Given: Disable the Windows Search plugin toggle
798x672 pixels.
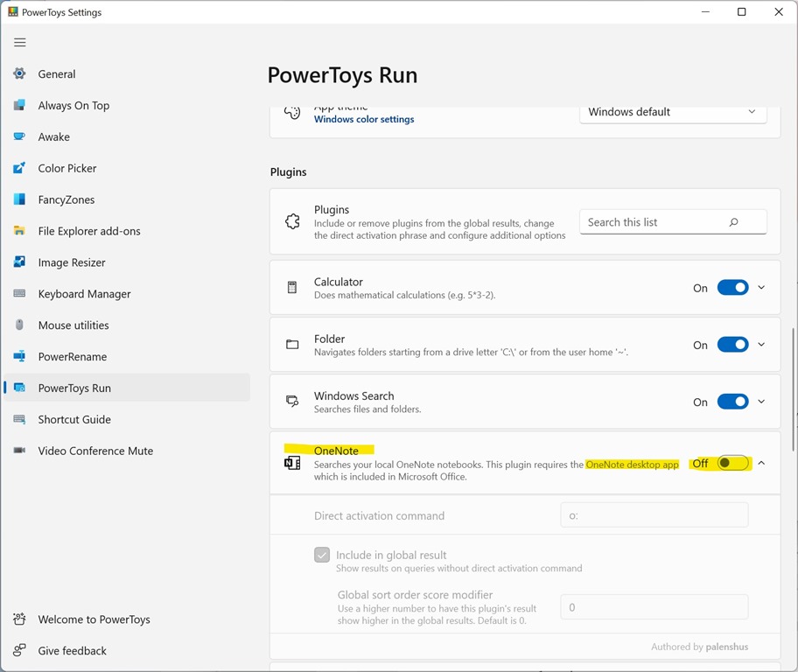Looking at the screenshot, I should (x=732, y=402).
